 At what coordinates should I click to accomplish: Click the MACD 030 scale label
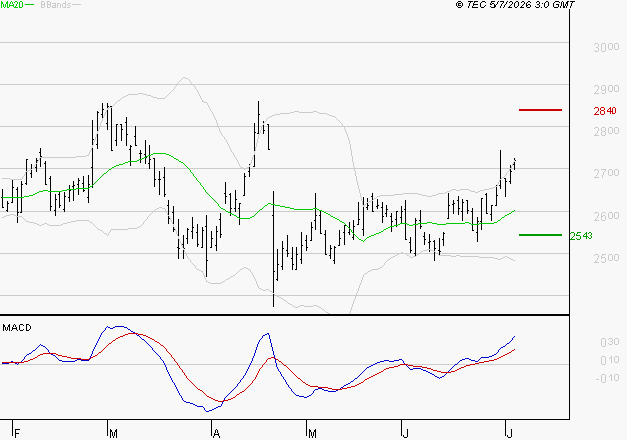(610, 342)
